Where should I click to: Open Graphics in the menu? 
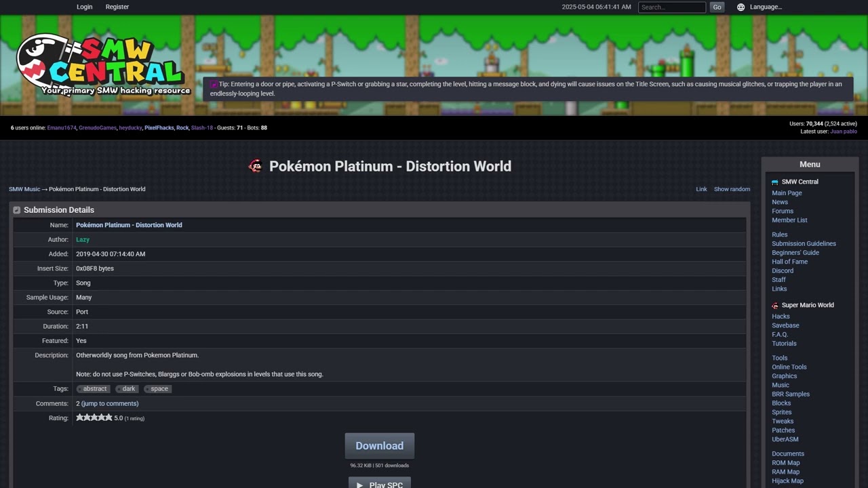pyautogui.click(x=785, y=376)
